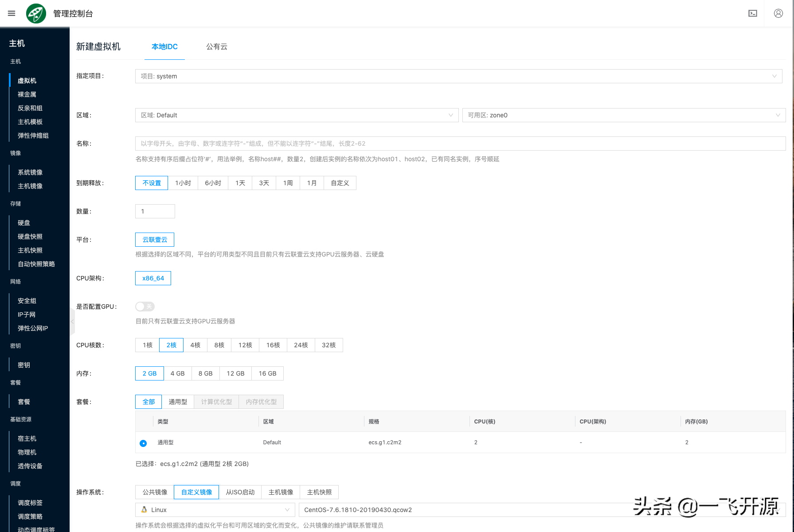The width and height of the screenshot is (794, 532).
Task: Choose 1周 expiry release option
Action: click(x=288, y=183)
